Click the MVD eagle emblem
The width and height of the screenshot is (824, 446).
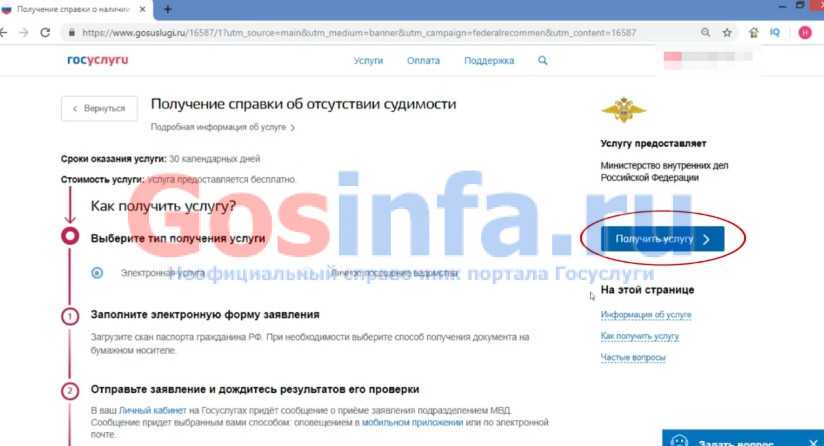(x=624, y=110)
